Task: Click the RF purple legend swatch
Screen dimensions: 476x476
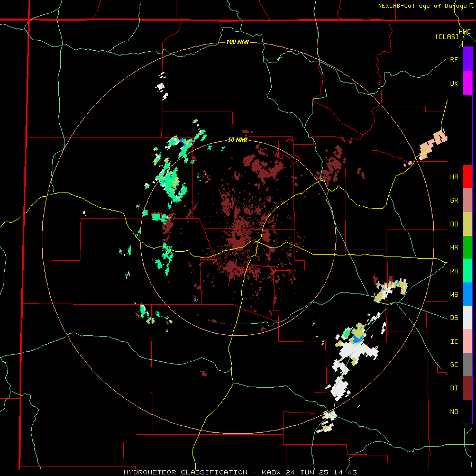Action: pyautogui.click(x=467, y=59)
